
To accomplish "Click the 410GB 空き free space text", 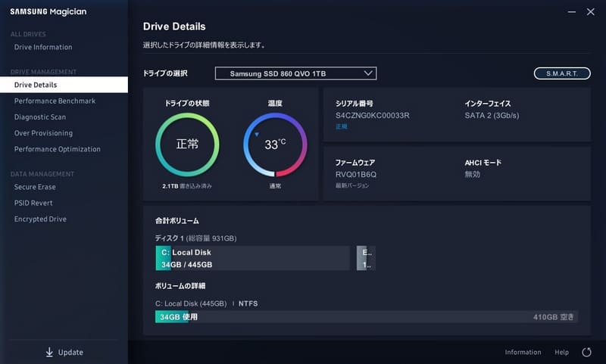I will pyautogui.click(x=554, y=317).
